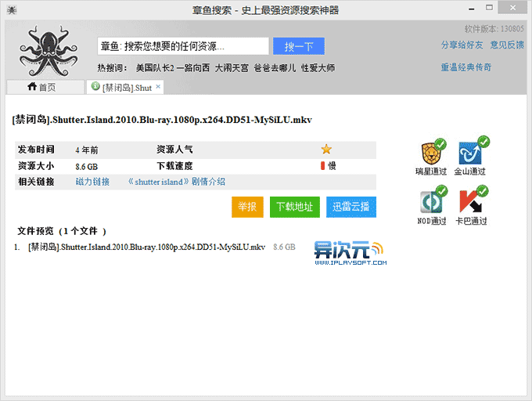532x401 pixels.
Task: Click the 4 年前 publish time value
Action: click(87, 150)
